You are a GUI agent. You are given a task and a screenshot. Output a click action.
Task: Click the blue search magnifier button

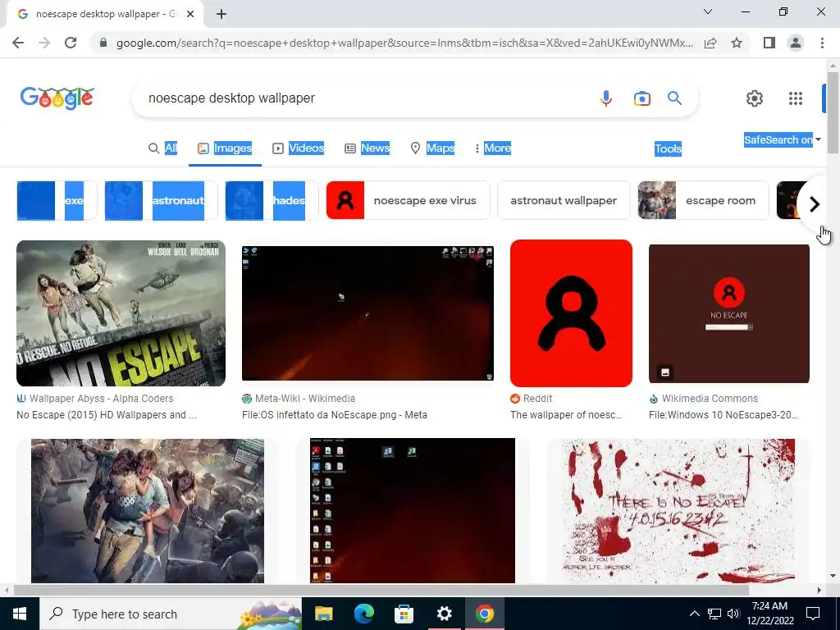pos(674,98)
